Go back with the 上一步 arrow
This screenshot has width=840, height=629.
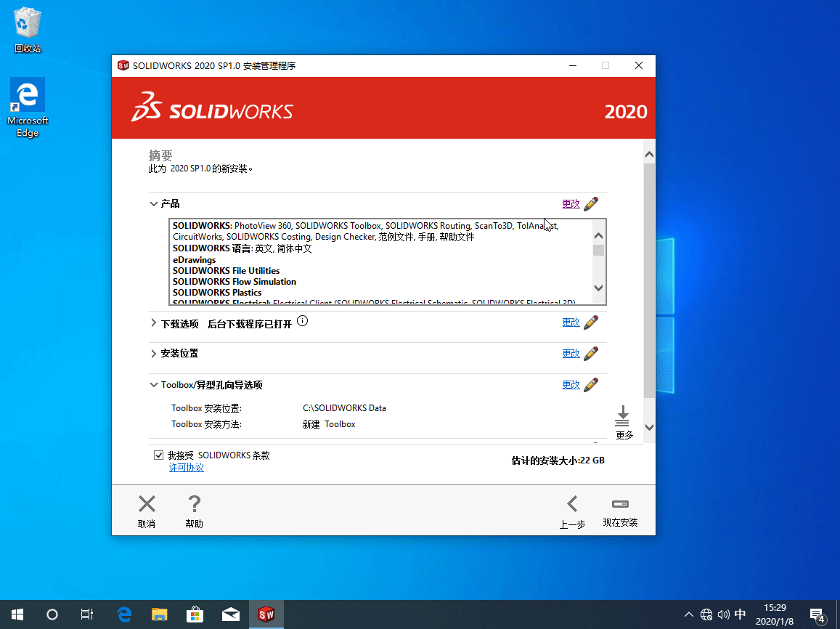[x=572, y=503]
